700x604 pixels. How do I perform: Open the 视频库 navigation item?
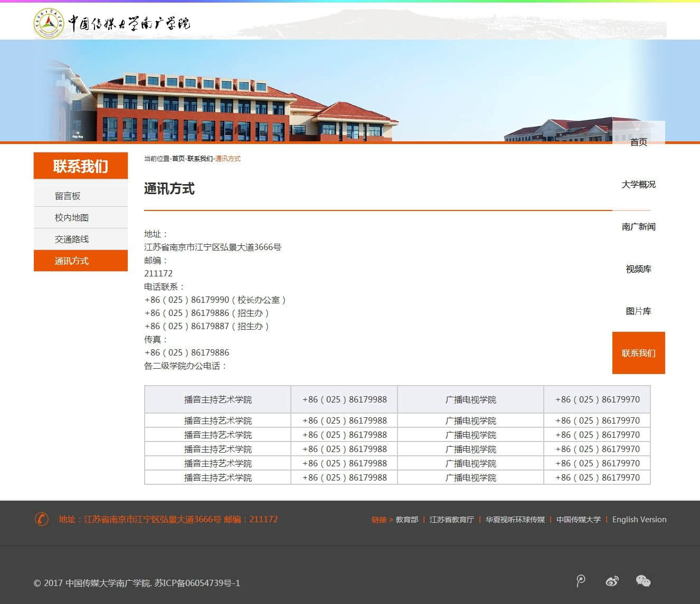[x=638, y=269]
